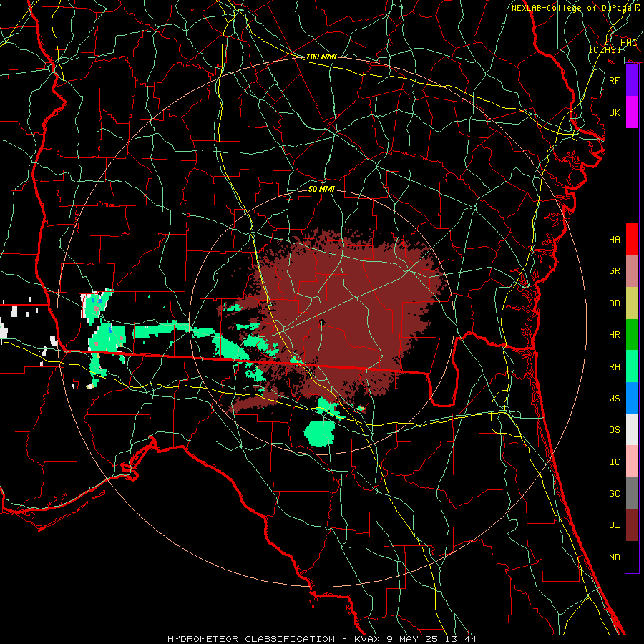Choose the WS blue legend swatch

pyautogui.click(x=631, y=398)
